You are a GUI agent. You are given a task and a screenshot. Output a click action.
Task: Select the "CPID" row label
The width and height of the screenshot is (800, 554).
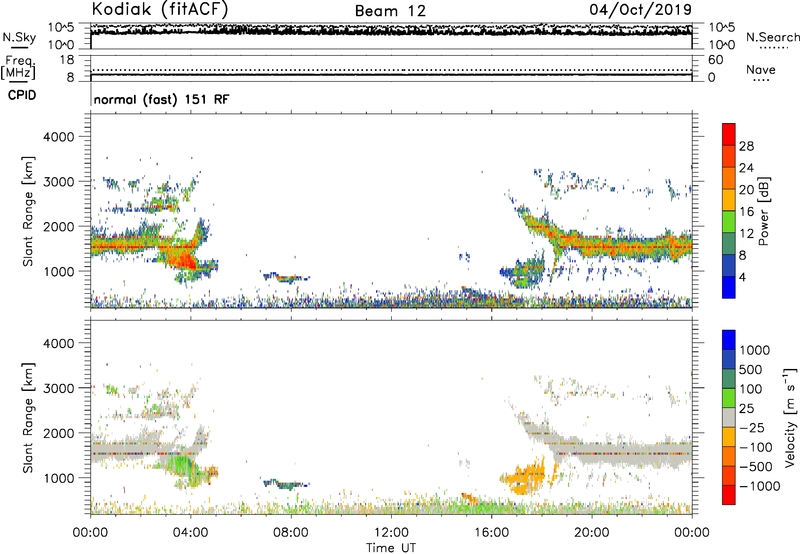[22, 95]
